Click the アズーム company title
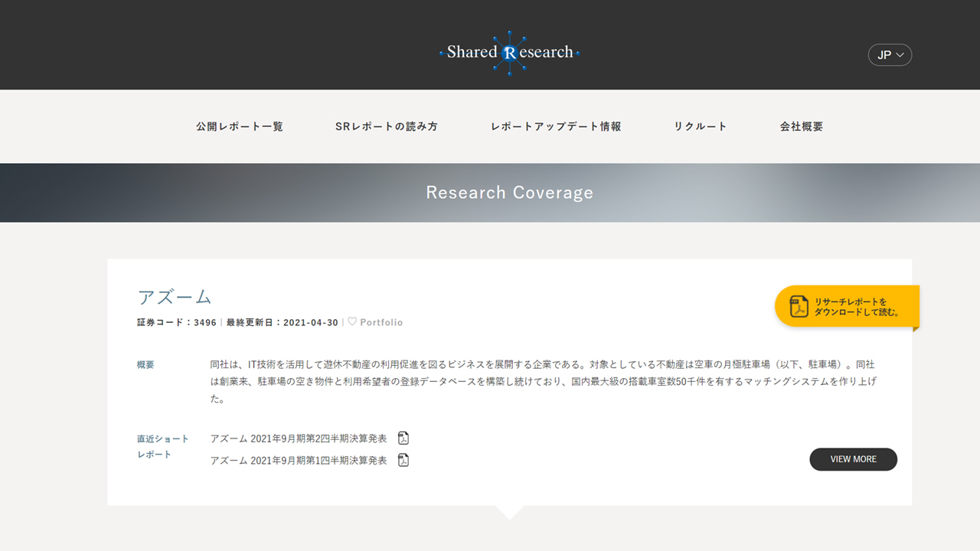The width and height of the screenshot is (980, 551). coord(175,297)
